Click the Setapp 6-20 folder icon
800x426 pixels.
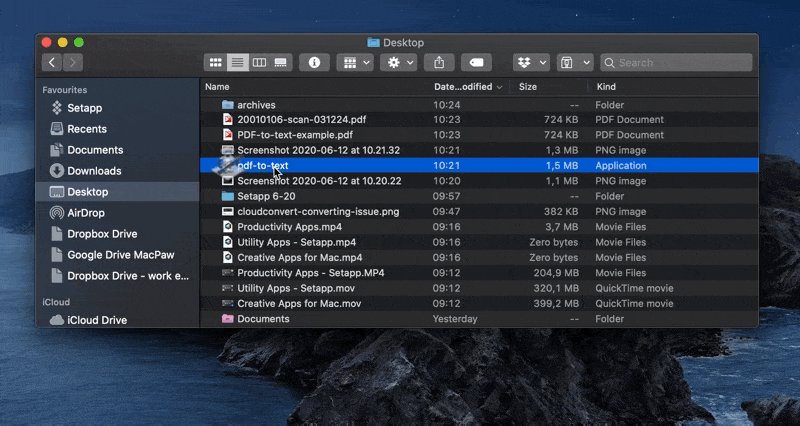228,196
